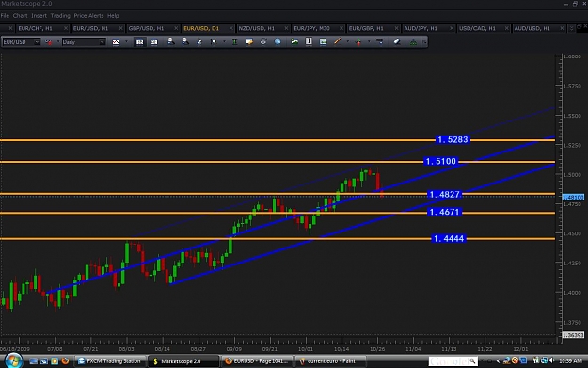Select the cursor pointer tool
Screen dimensions: 588x368
tap(199, 42)
